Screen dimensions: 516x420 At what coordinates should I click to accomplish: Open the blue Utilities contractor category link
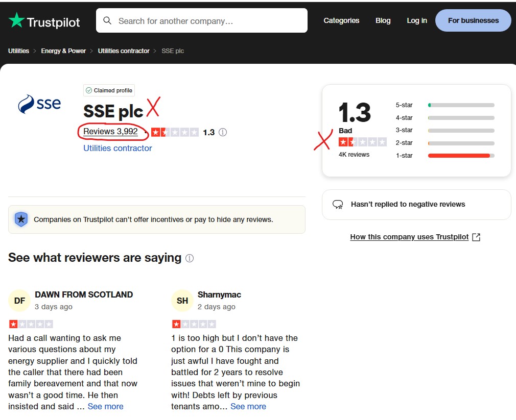tap(118, 148)
